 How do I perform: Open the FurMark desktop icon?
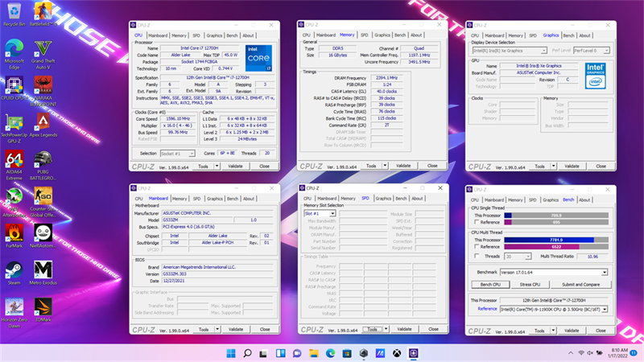(x=14, y=232)
